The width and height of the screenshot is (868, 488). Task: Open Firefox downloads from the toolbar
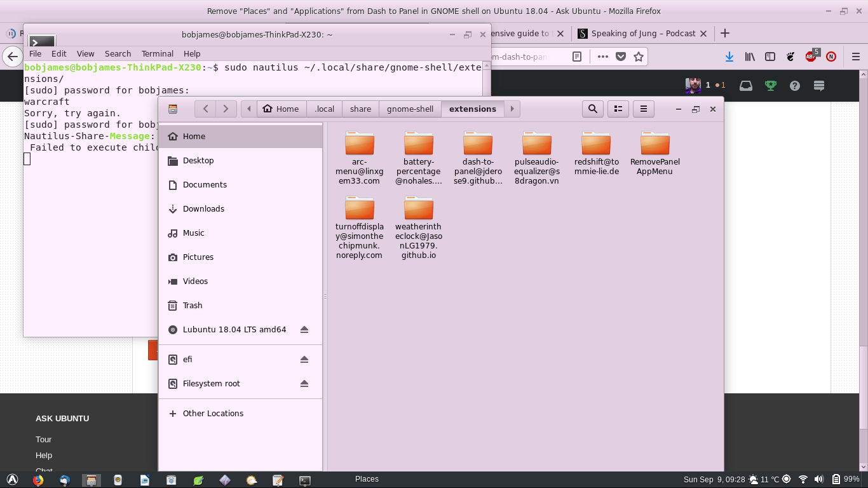point(728,57)
